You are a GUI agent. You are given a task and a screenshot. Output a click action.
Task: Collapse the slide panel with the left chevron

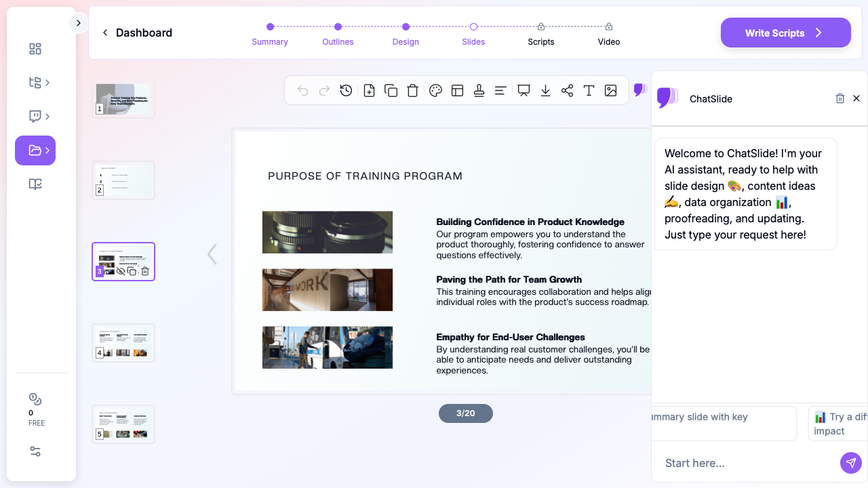tap(212, 253)
